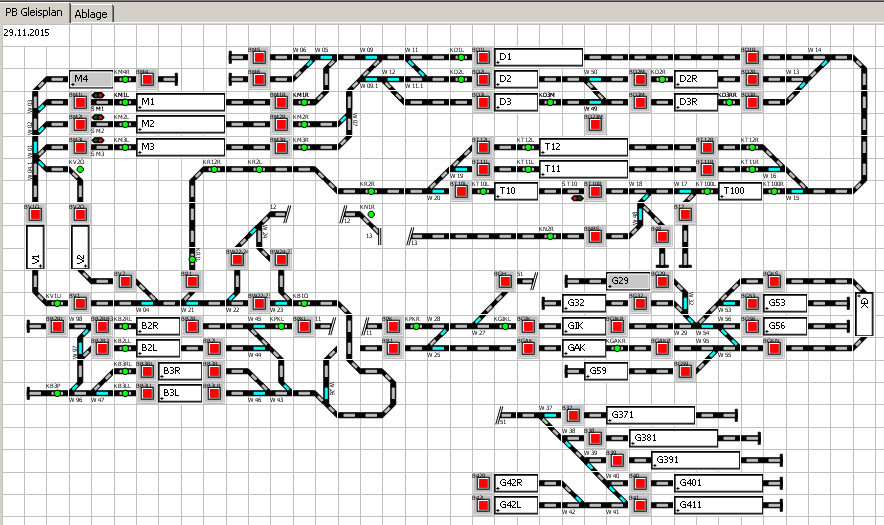Screen dimensions: 884x525
Task: Select the PB Gleisplan tab
Action: 34,13
